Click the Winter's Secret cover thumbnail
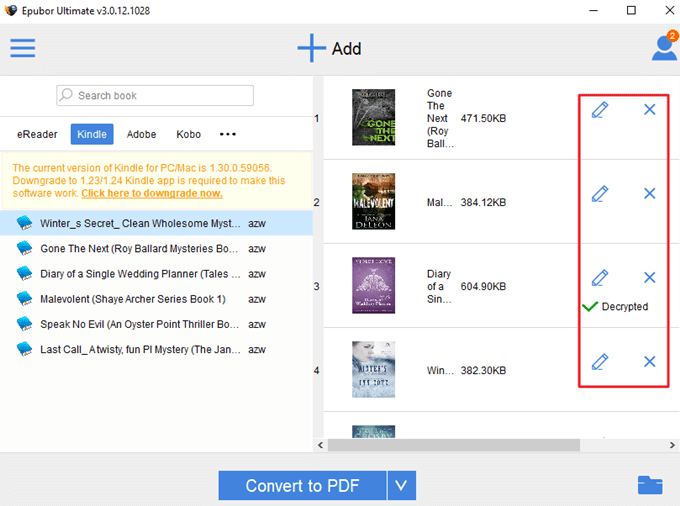The width and height of the screenshot is (680, 506). (x=373, y=369)
